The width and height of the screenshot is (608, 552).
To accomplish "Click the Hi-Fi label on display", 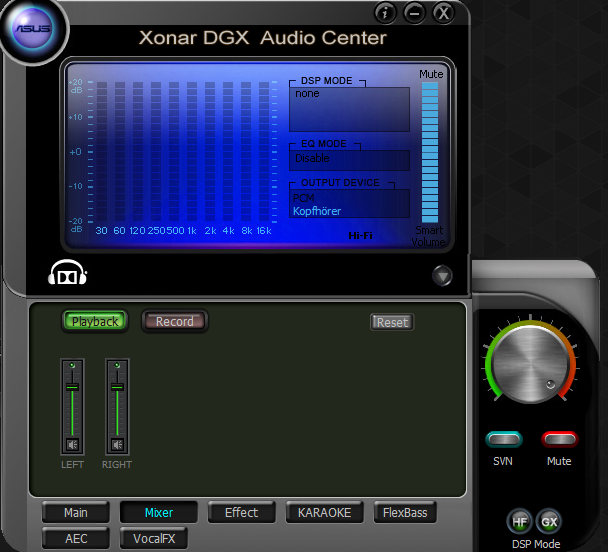I will 360,235.
